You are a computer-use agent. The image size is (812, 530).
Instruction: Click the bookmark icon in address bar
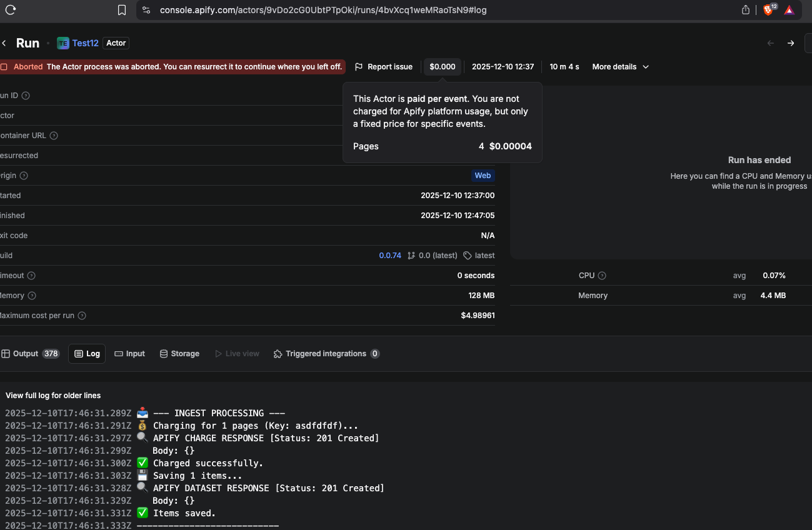pos(122,10)
